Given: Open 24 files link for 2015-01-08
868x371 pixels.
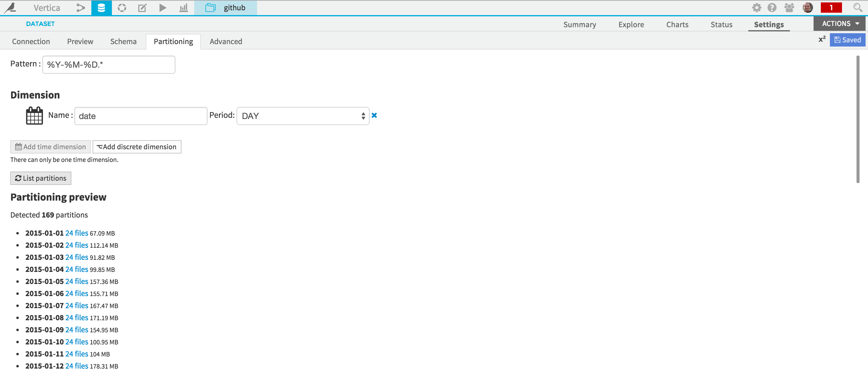Looking at the screenshot, I should click(77, 318).
